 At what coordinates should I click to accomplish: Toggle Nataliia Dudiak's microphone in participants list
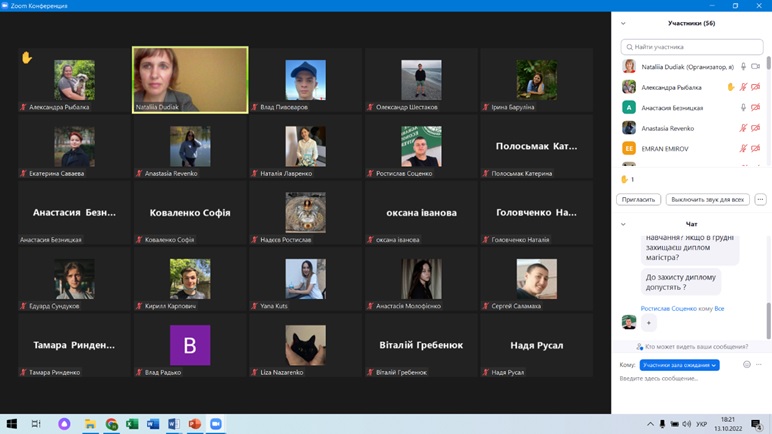743,67
